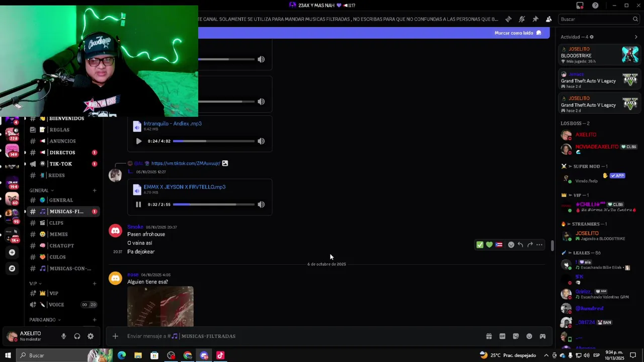Viewport: 644px width, 362px height.
Task: Forward the Smoke message
Action: pyautogui.click(x=530, y=245)
